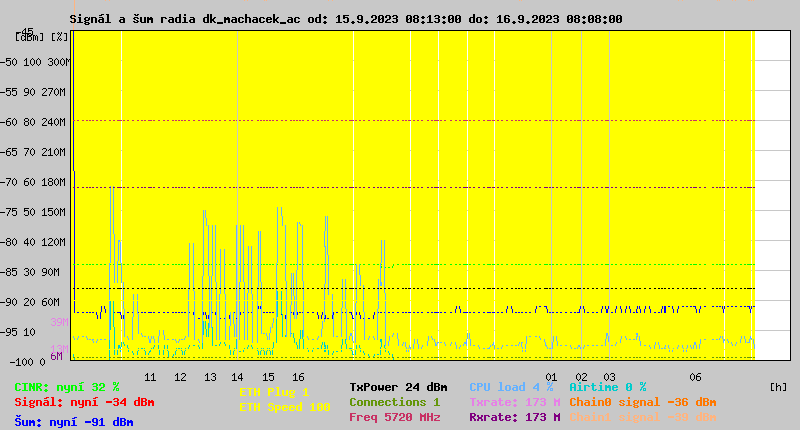The height and width of the screenshot is (430, 800).
Task: Click hour label '03' on time axis
Action: (609, 377)
